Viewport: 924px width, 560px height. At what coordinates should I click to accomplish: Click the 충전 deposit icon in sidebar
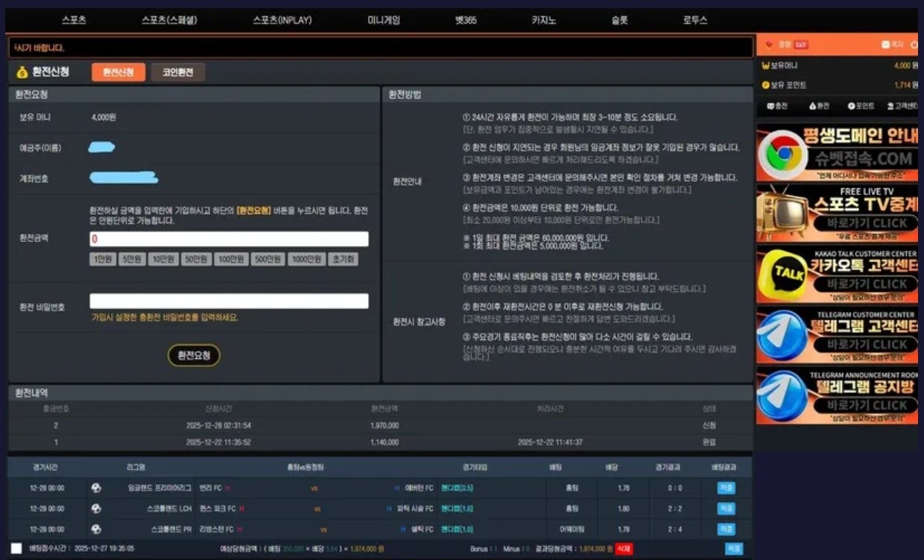771,106
